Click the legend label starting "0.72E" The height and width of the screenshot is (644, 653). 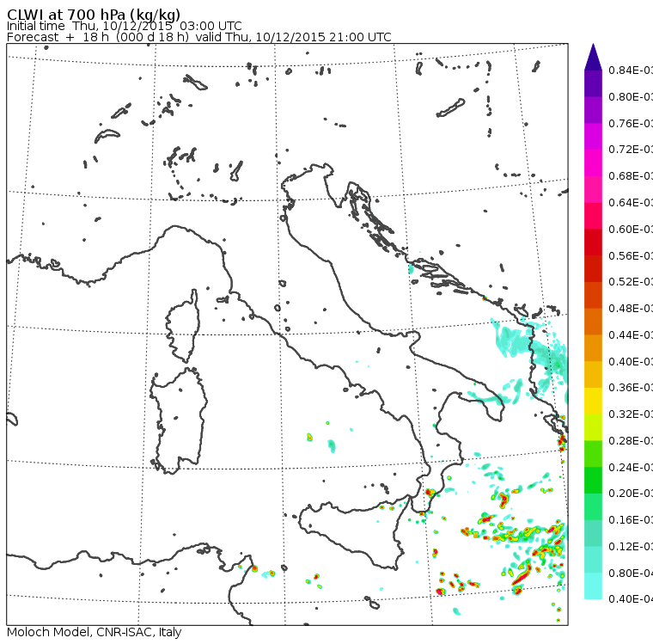[631, 150]
